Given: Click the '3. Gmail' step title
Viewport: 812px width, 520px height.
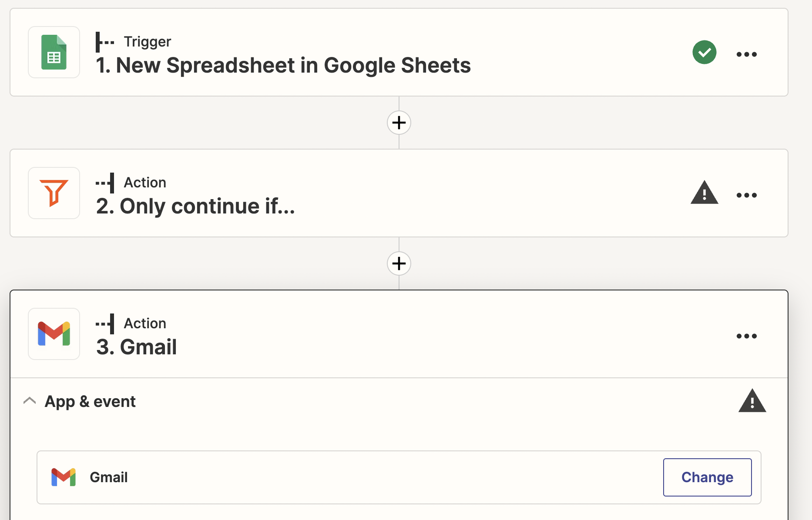Looking at the screenshot, I should [x=136, y=347].
